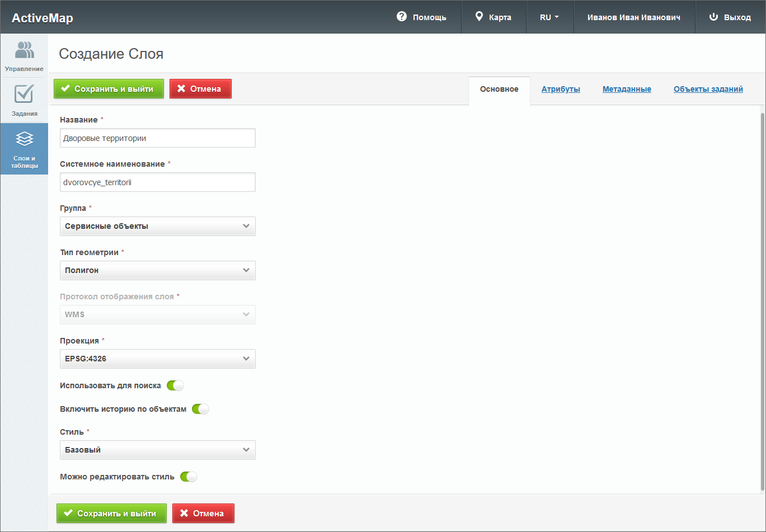Screen dimensions: 766x532
Task: Open the Управление users icon in sidebar
Action: [24, 50]
